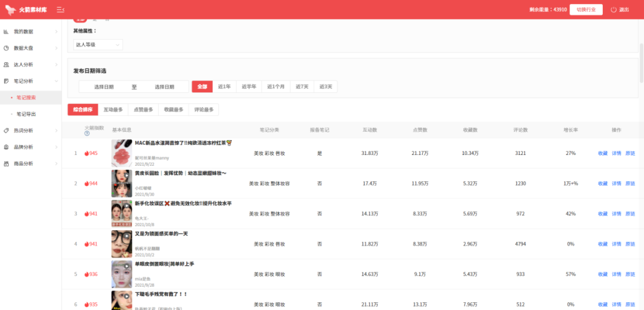The width and height of the screenshot is (644, 310).
Task: Click the help question mark under 火箭指数
Action: (x=86, y=133)
